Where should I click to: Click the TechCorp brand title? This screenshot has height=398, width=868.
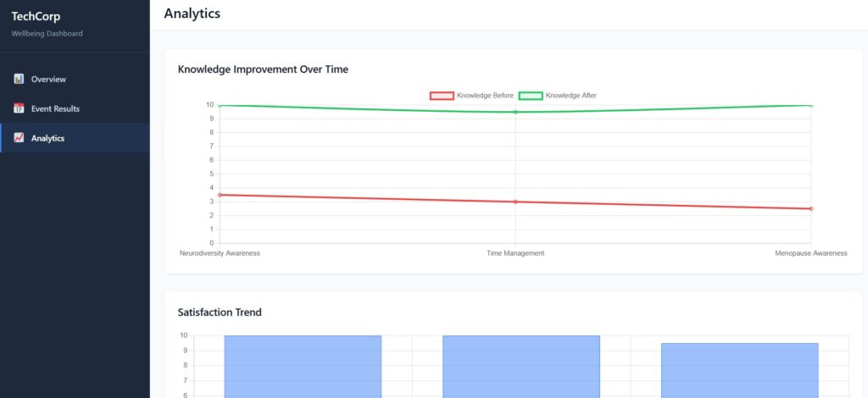[36, 16]
